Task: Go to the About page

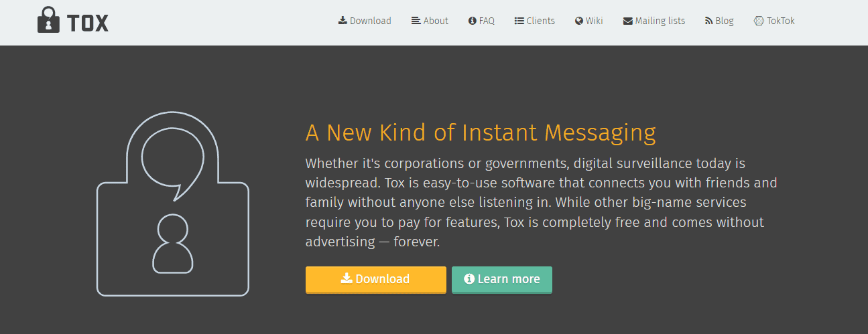Action: 430,21
